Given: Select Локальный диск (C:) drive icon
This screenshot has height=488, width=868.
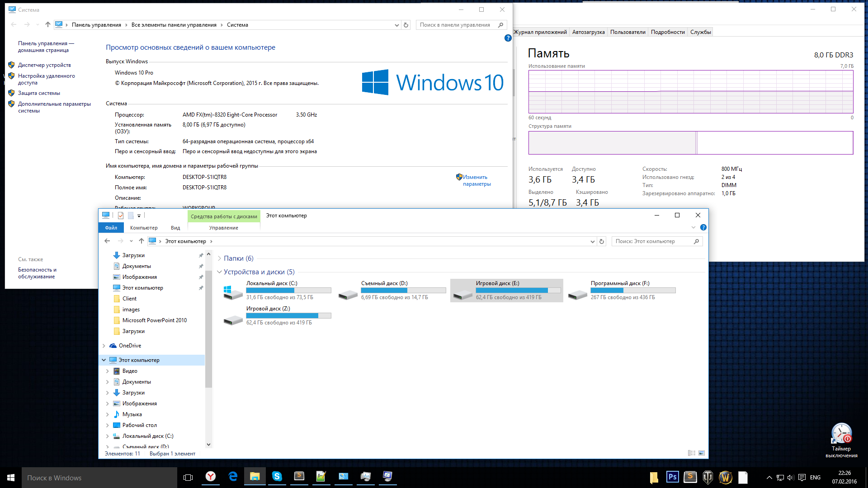Looking at the screenshot, I should coord(233,292).
